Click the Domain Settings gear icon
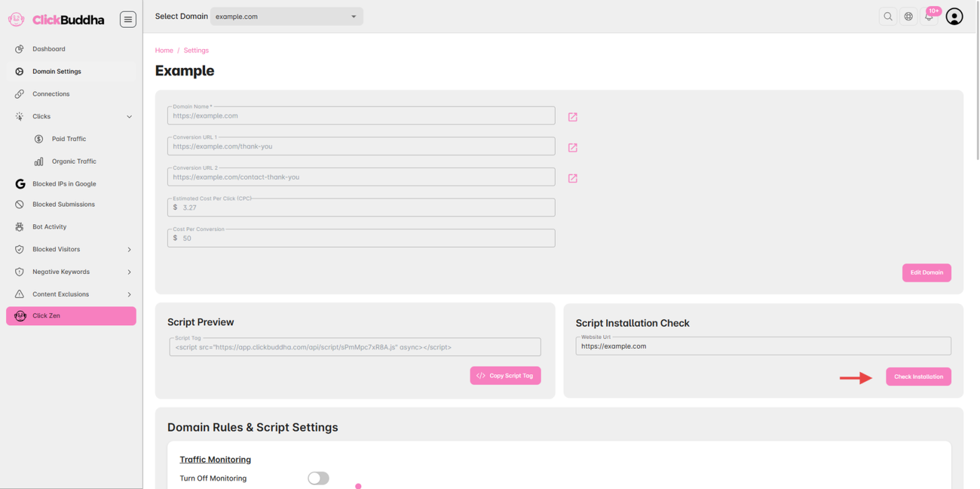Viewport: 980px width, 489px height. coord(20,71)
